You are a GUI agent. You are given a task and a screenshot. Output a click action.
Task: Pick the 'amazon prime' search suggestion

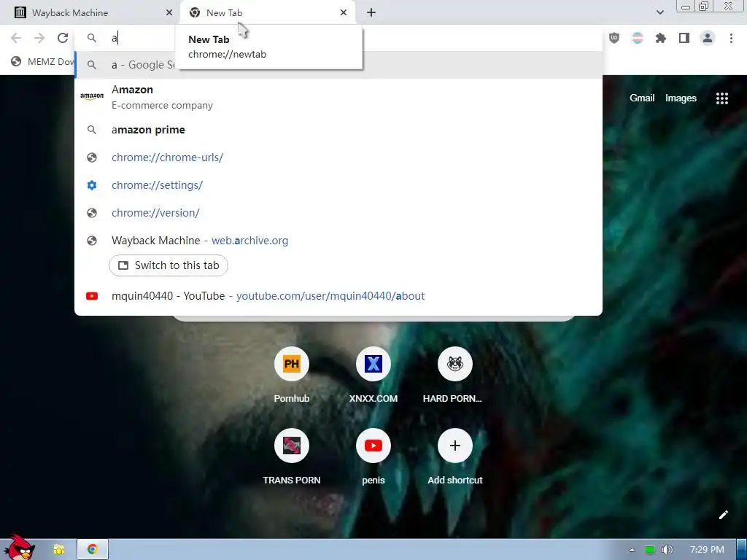(x=338, y=130)
